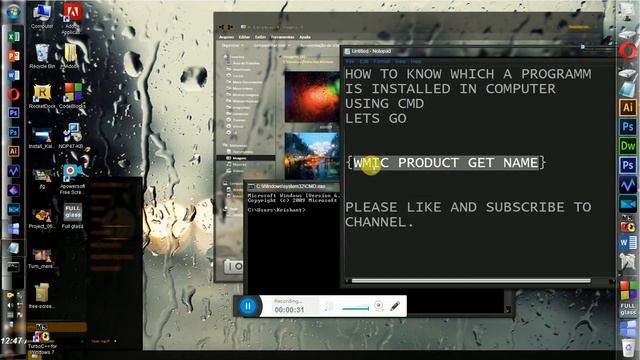The image size is (640, 360).
Task: Click the volume speaker tray icon
Action: [11, 305]
